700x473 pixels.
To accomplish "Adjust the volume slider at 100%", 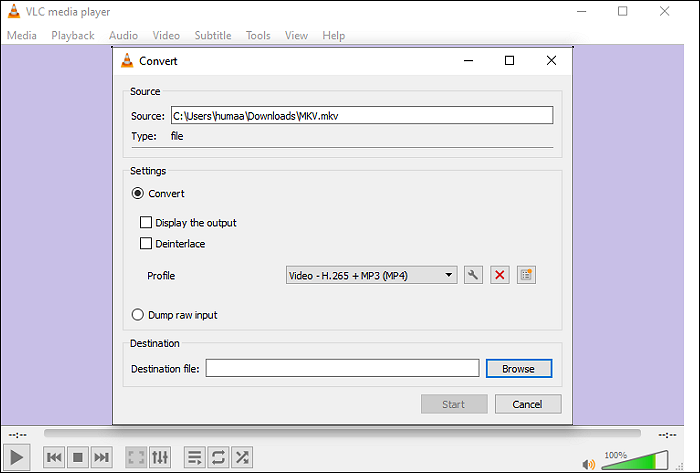I will (x=632, y=462).
